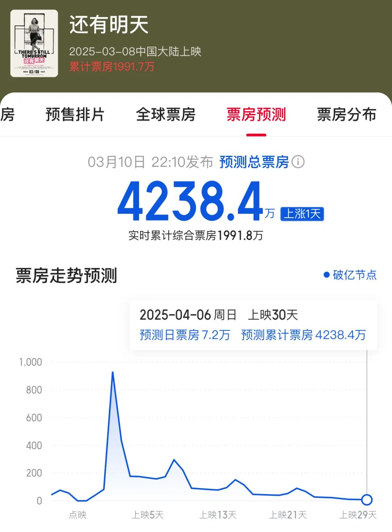The image size is (392, 532).
Task: Tap the 上映29天 axis label
Action: (x=358, y=515)
